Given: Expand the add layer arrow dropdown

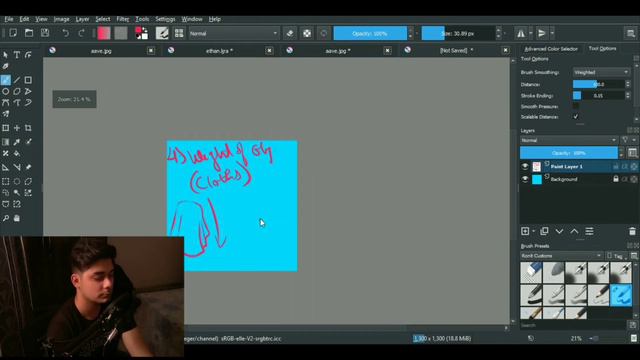Looking at the screenshot, I should click(533, 231).
